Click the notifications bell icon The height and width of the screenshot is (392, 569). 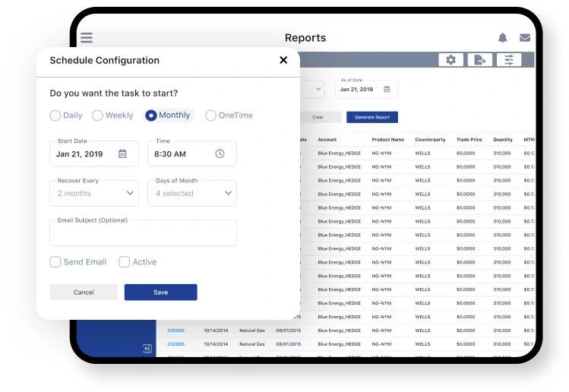click(502, 37)
